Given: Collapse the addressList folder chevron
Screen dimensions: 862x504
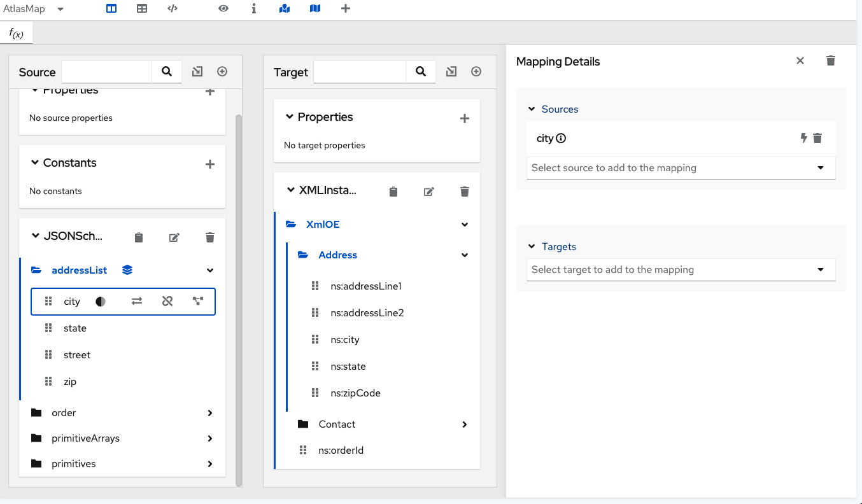Looking at the screenshot, I should coord(210,270).
